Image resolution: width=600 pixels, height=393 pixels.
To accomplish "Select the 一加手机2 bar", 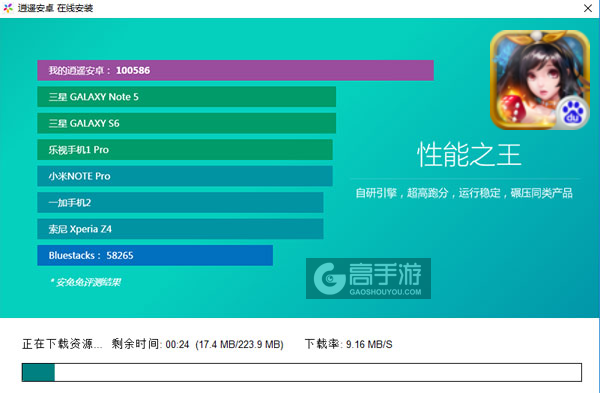I will [x=180, y=202].
